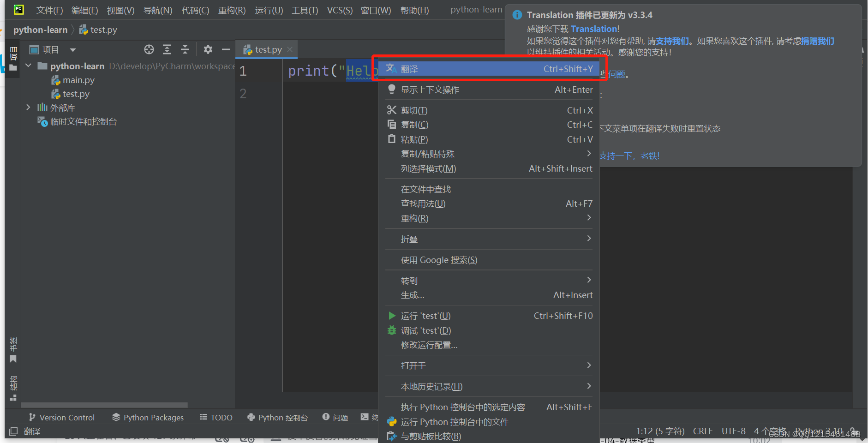The image size is (868, 443).
Task: Choose 显示上下文操作 menu entry
Action: [x=489, y=90]
